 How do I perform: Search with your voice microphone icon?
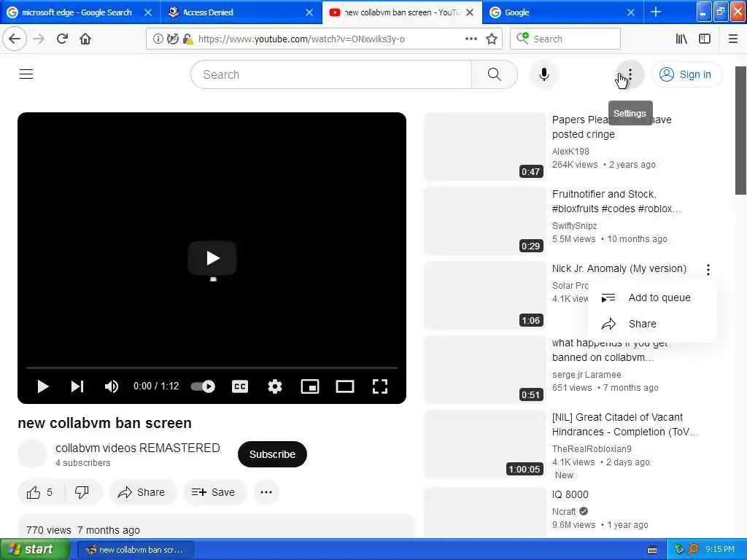pos(544,74)
